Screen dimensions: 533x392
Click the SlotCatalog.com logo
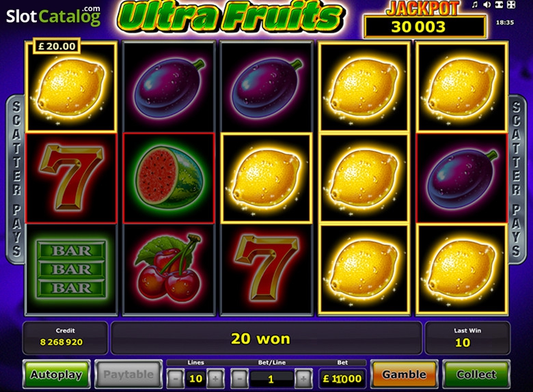[53, 15]
